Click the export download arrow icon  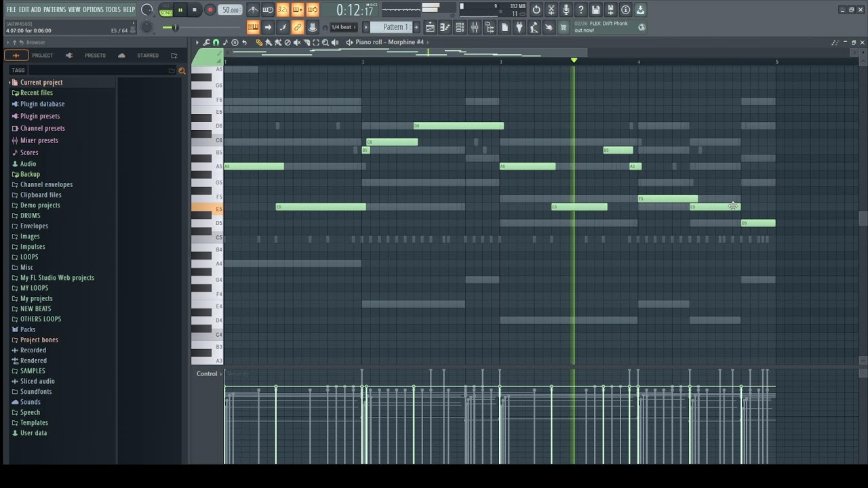pos(641,10)
